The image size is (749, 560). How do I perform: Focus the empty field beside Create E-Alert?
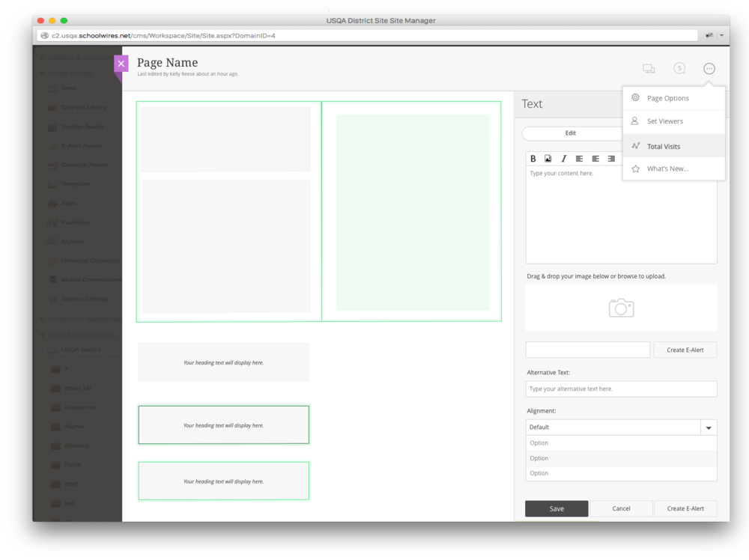tap(587, 350)
